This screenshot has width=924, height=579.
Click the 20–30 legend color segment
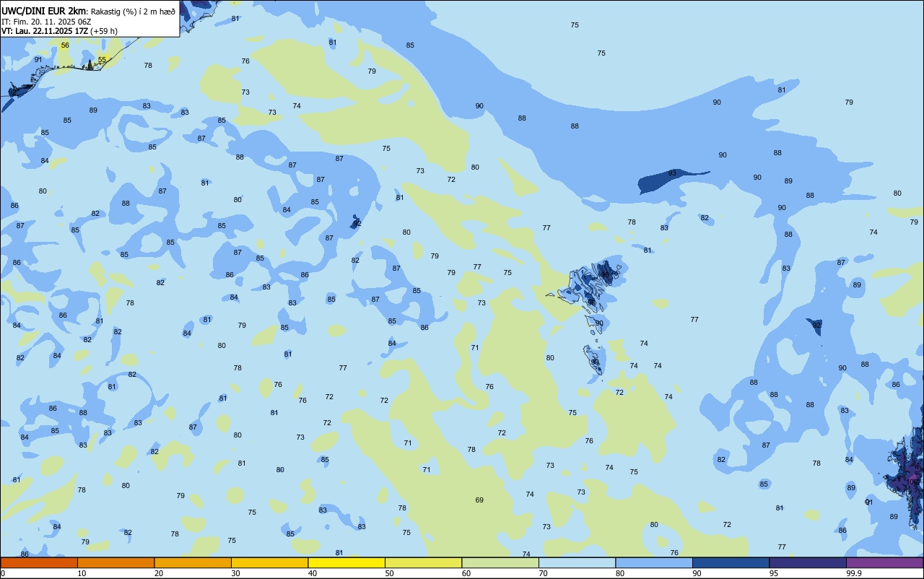pos(193,562)
